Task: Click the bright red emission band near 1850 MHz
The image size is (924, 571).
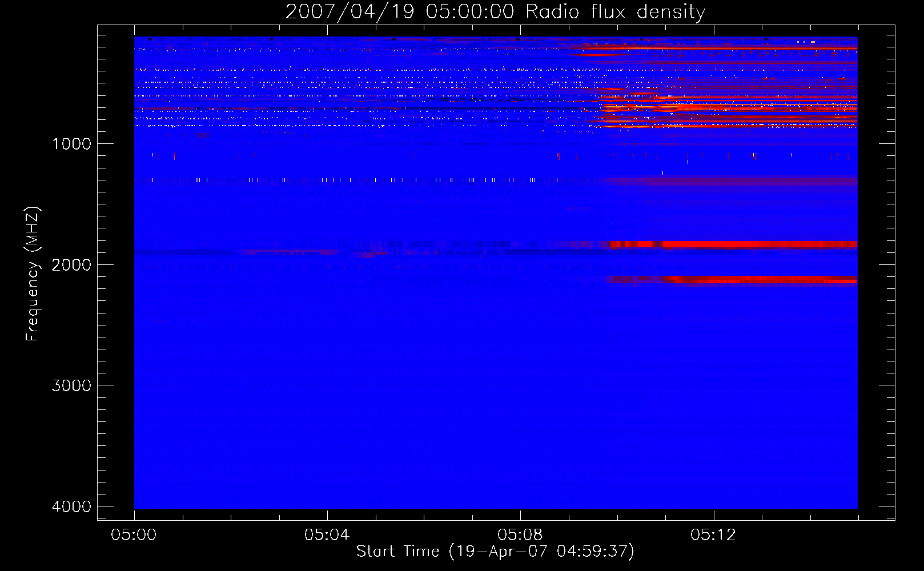Action: click(x=733, y=244)
